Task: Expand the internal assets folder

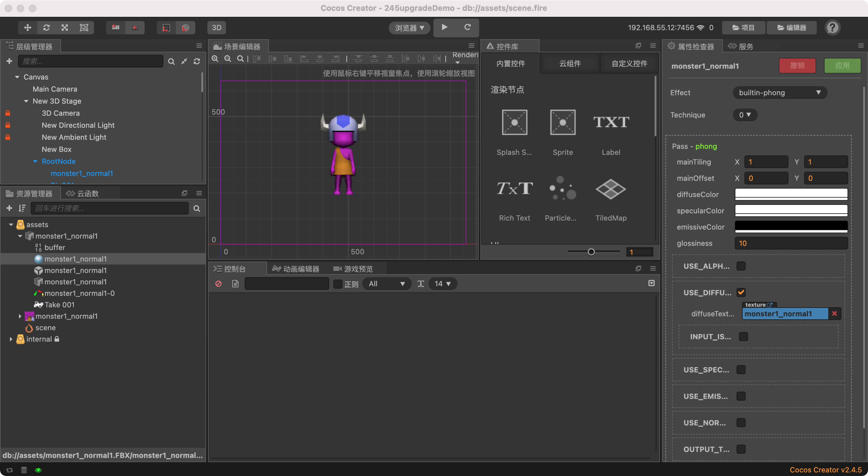Action: [11, 339]
